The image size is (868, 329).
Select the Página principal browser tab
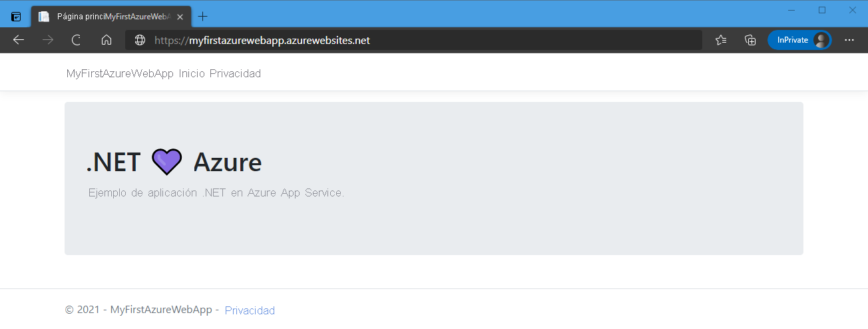tap(111, 17)
